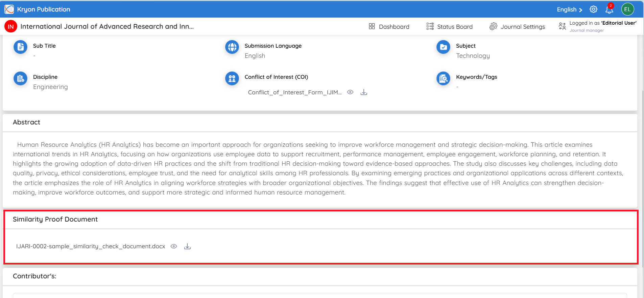The width and height of the screenshot is (644, 298).
Task: Download the similarity check document
Action: click(187, 246)
